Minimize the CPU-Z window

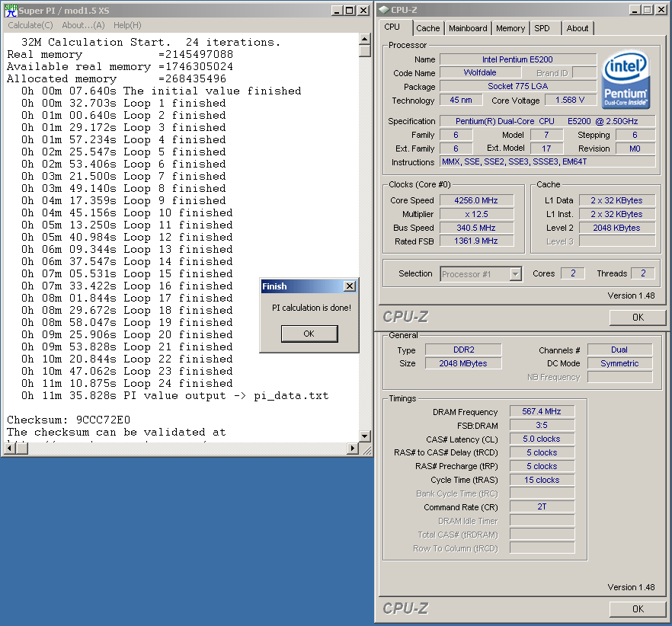click(635, 9)
